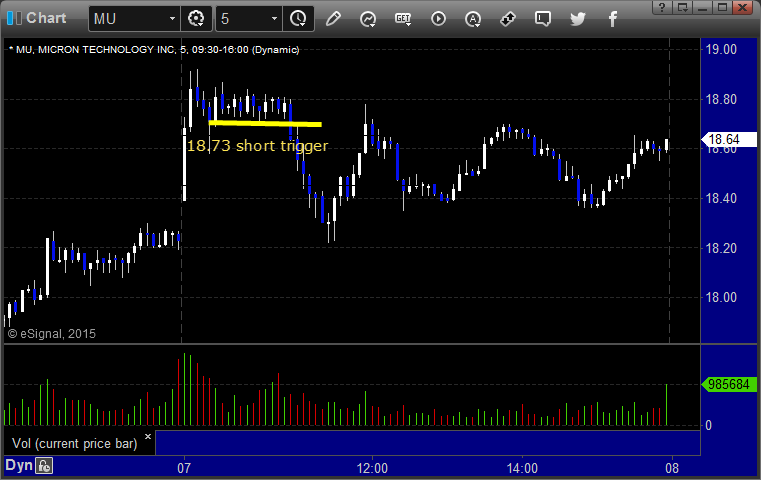
Task: Click the 985684 volume value marker
Action: coord(729,384)
